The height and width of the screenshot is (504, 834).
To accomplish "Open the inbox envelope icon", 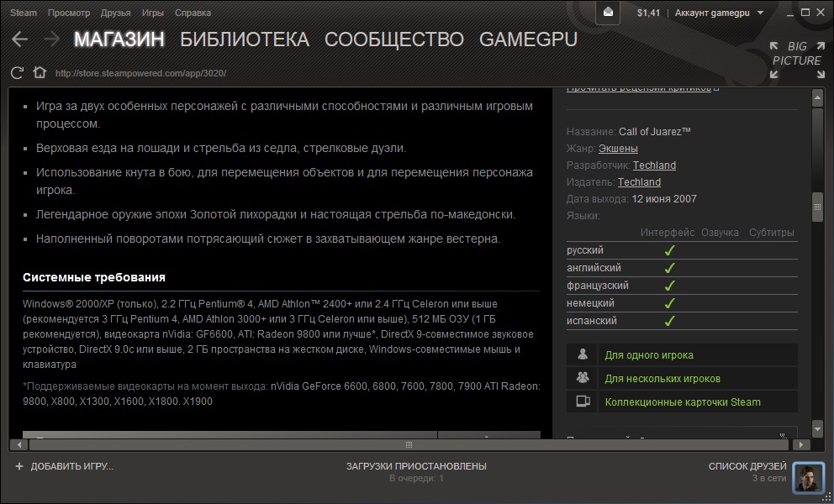I will [x=608, y=13].
